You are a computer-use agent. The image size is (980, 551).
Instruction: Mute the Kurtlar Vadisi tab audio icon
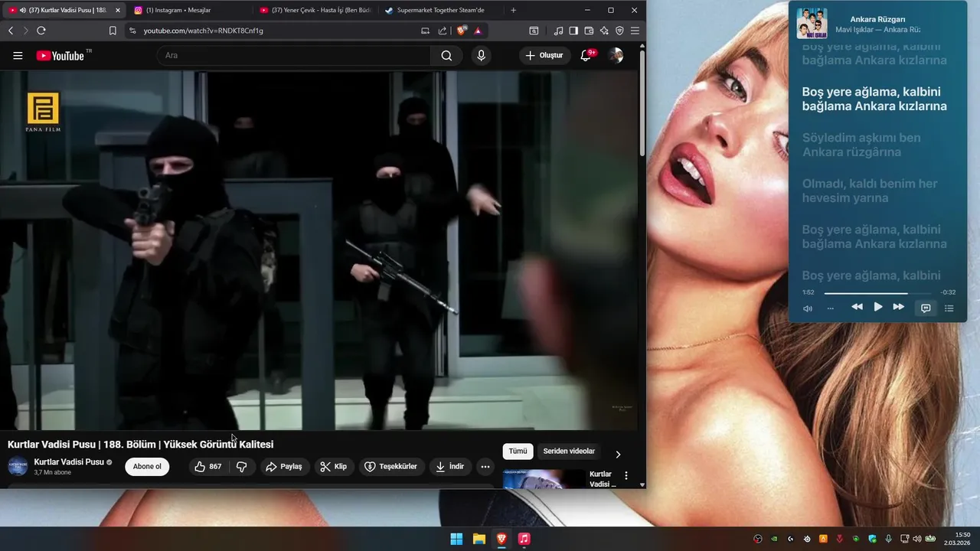[x=22, y=10]
